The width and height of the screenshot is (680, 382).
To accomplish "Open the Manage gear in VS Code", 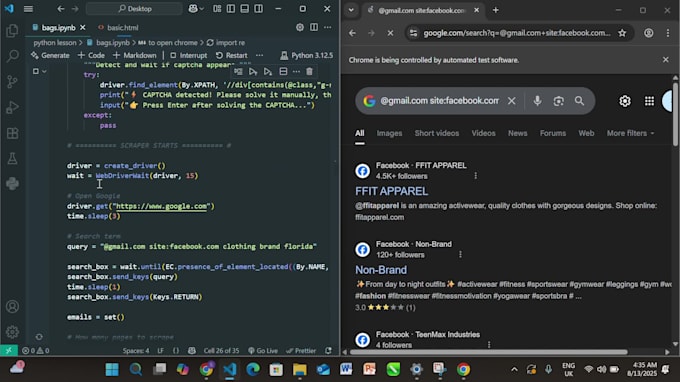I will point(13,332).
